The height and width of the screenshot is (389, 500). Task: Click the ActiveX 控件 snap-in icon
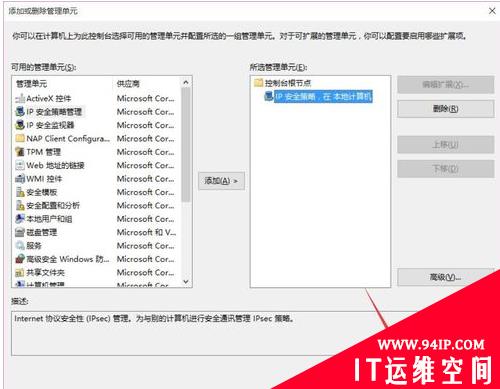20,98
